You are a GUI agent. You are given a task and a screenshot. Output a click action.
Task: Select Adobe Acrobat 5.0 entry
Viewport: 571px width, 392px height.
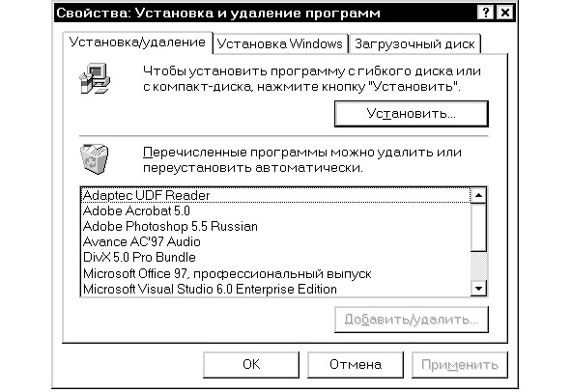[275, 211]
